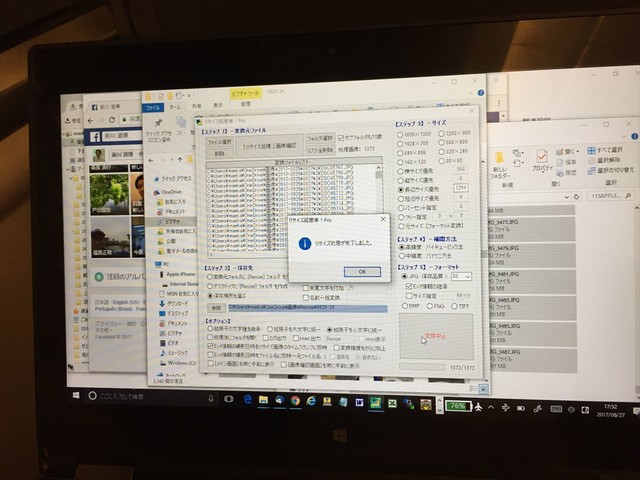Click the save path input field
The image size is (640, 480).
pos(307,308)
